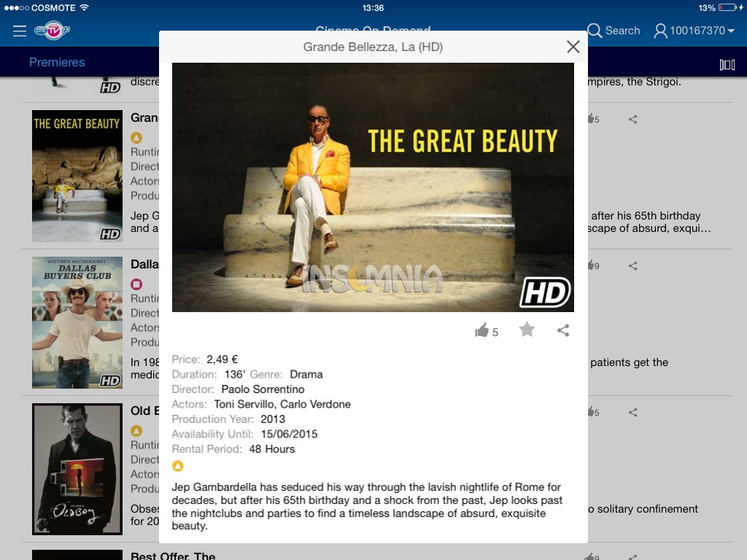The image size is (747, 560).
Task: Tap the price value "2,49 €"
Action: point(222,359)
